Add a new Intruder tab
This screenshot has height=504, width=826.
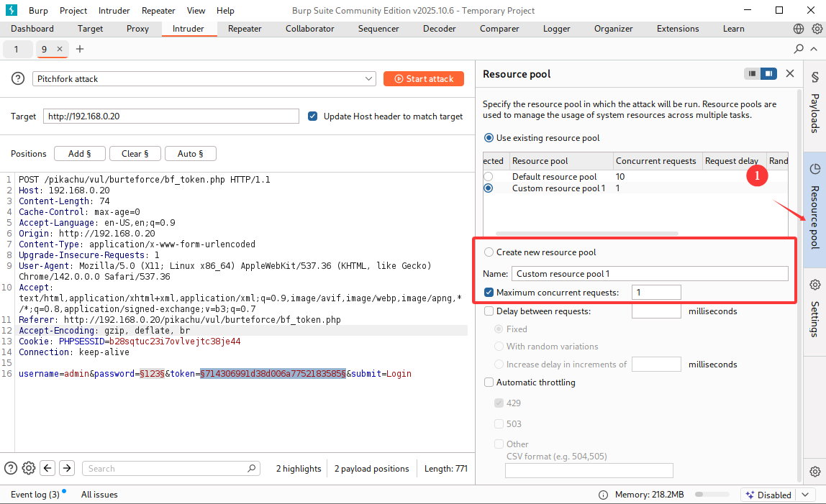(x=80, y=49)
